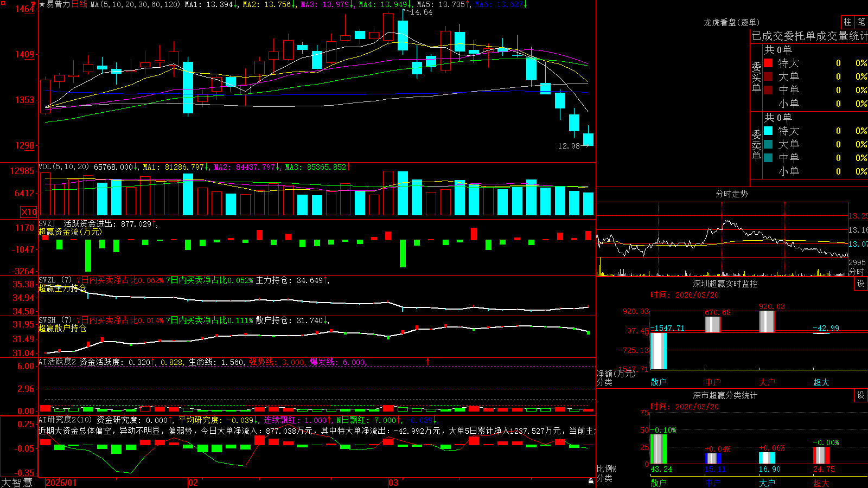Click the 14.64 high price label
The width and height of the screenshot is (868, 488).
point(422,12)
